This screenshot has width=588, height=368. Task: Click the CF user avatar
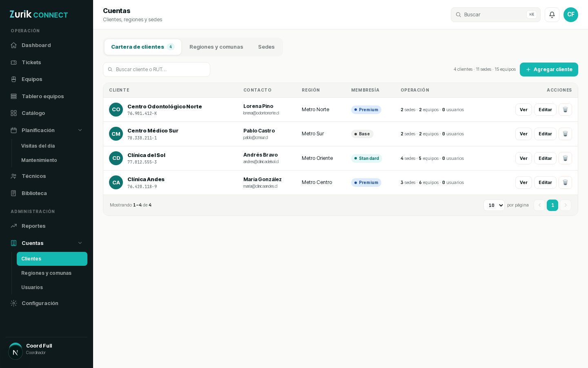[571, 15]
